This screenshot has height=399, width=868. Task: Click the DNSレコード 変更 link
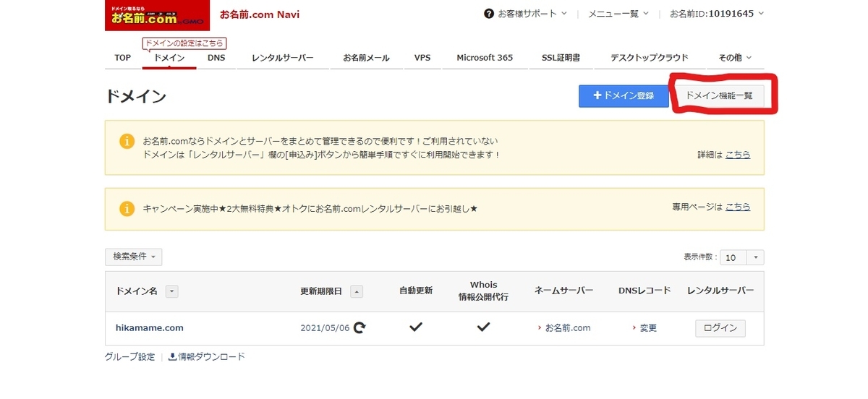[648, 327]
